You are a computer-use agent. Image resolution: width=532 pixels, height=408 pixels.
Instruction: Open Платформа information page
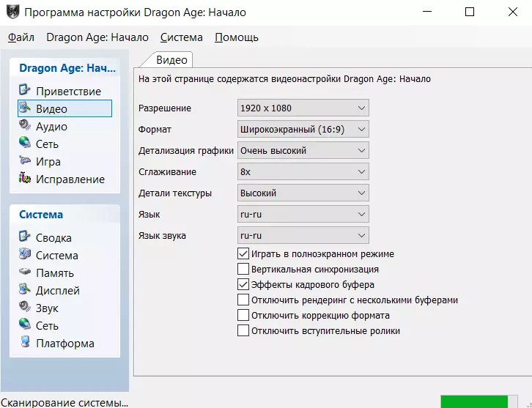point(64,344)
